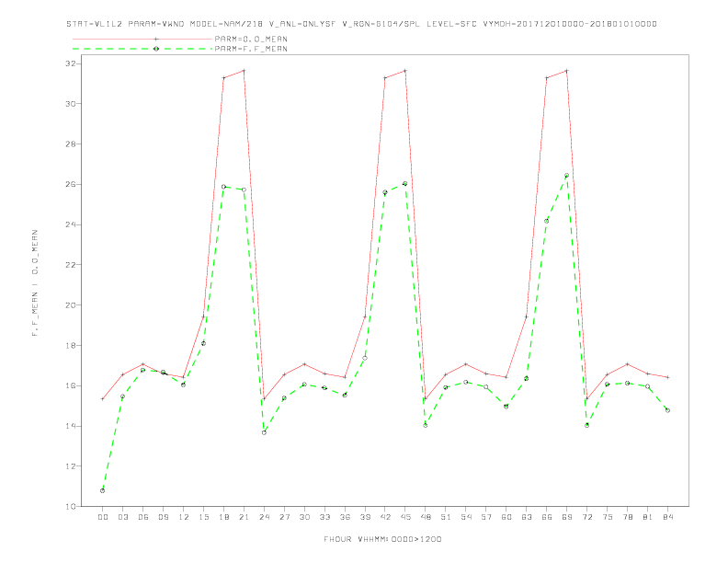Click the x-axis title FHOUR VHHMM:0000>1200
Screen dimensions: 728x563
click(382, 539)
